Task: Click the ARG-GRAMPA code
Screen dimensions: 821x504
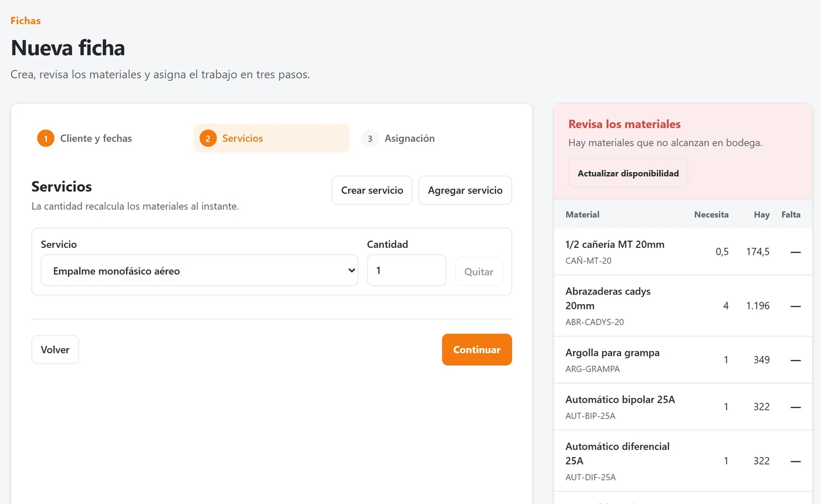Action: click(x=592, y=369)
